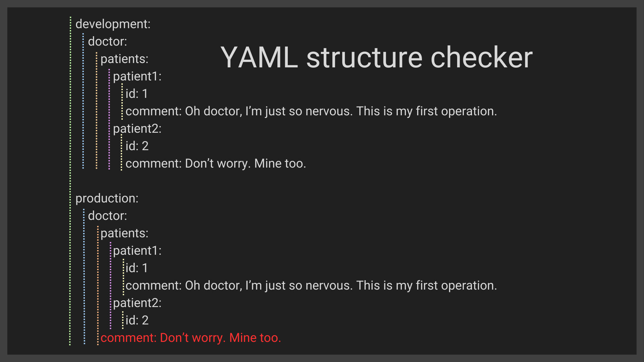Click 'patient2:' in the production section
Viewport: 644px width, 362px height.
[137, 303]
